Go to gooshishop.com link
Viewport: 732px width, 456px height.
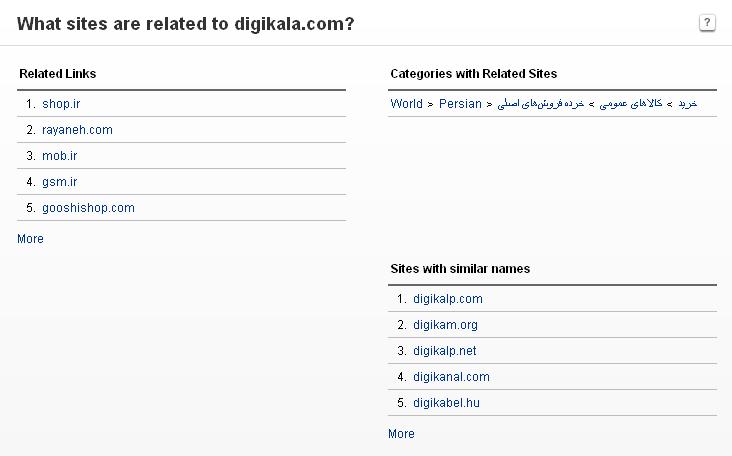tap(88, 208)
